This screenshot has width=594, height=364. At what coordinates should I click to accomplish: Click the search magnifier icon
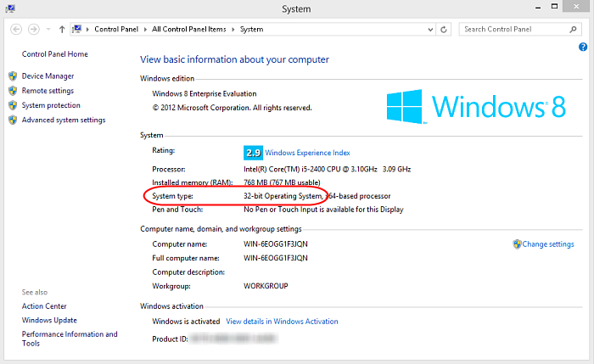573,29
